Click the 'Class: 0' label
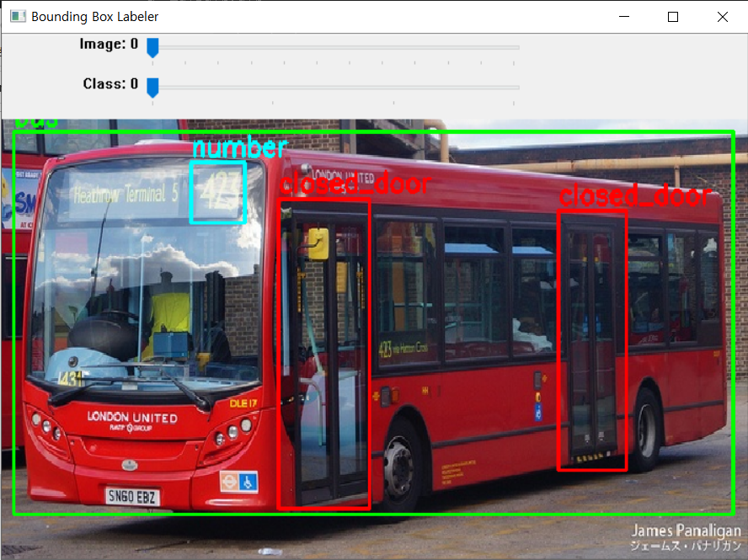Screen dimensions: 748x560 (x=110, y=83)
